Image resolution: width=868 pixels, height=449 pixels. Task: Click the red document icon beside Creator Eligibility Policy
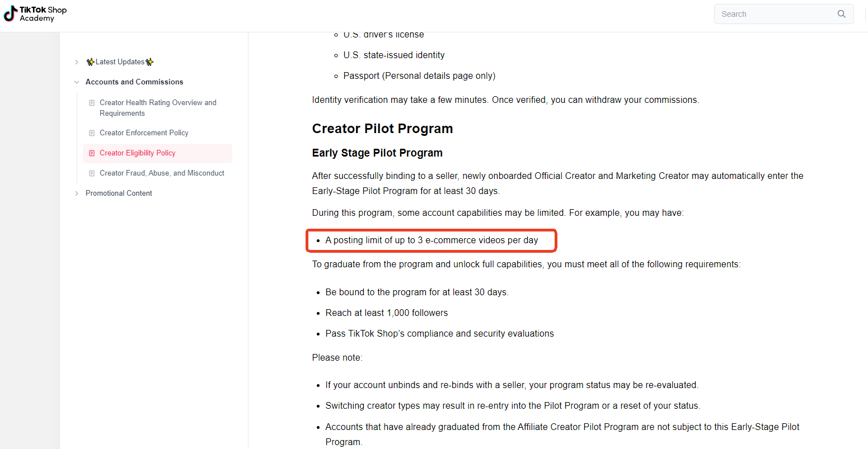92,153
